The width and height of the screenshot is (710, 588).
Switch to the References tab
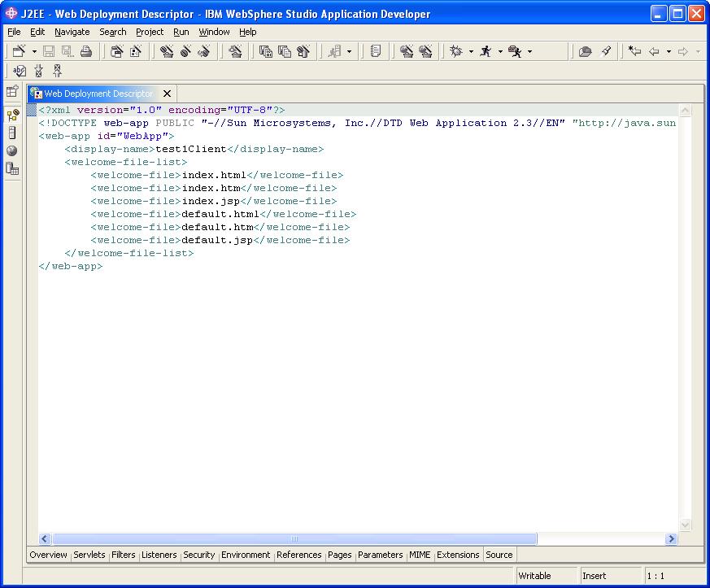pyautogui.click(x=298, y=555)
